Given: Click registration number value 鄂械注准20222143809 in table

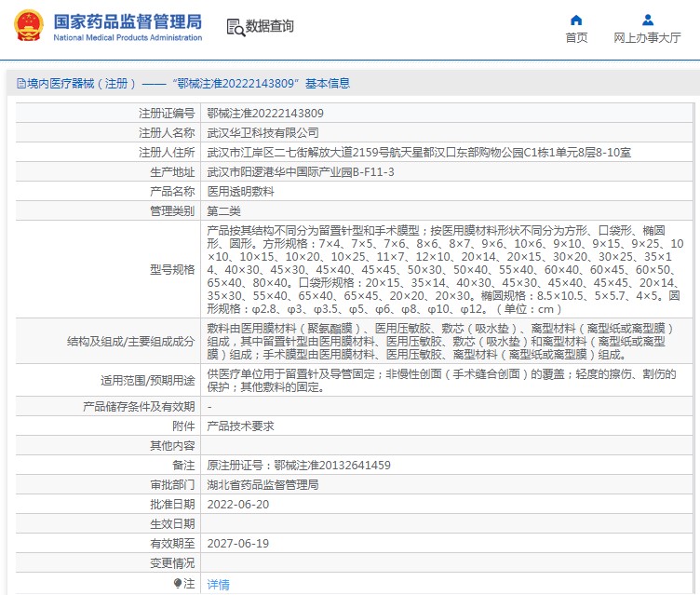Looking at the screenshot, I should (x=265, y=113).
